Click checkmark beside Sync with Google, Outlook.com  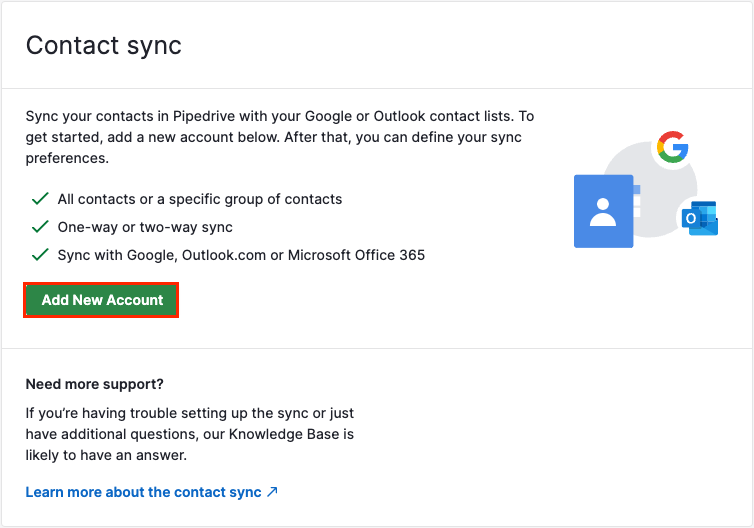pyautogui.click(x=40, y=254)
